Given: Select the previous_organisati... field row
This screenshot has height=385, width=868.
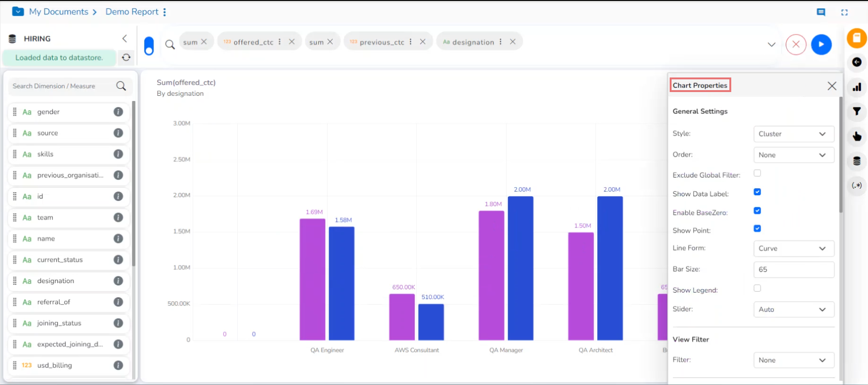Looking at the screenshot, I should (69, 175).
